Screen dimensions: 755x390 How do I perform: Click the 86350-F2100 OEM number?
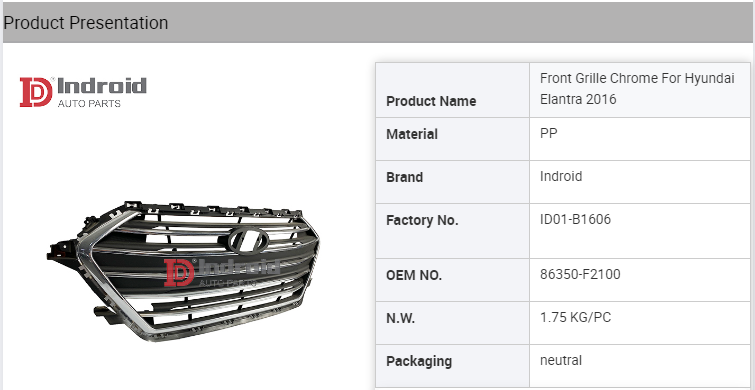pos(580,274)
